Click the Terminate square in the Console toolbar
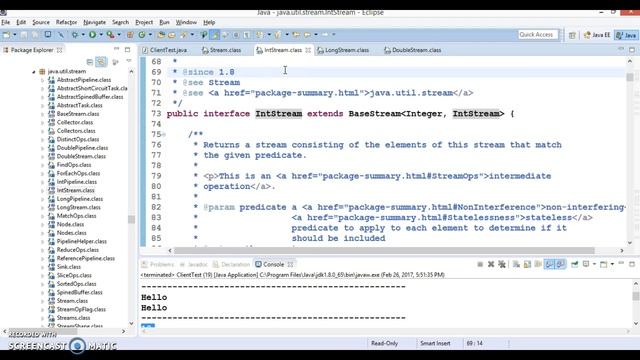This screenshot has height=360, width=640. [480, 264]
